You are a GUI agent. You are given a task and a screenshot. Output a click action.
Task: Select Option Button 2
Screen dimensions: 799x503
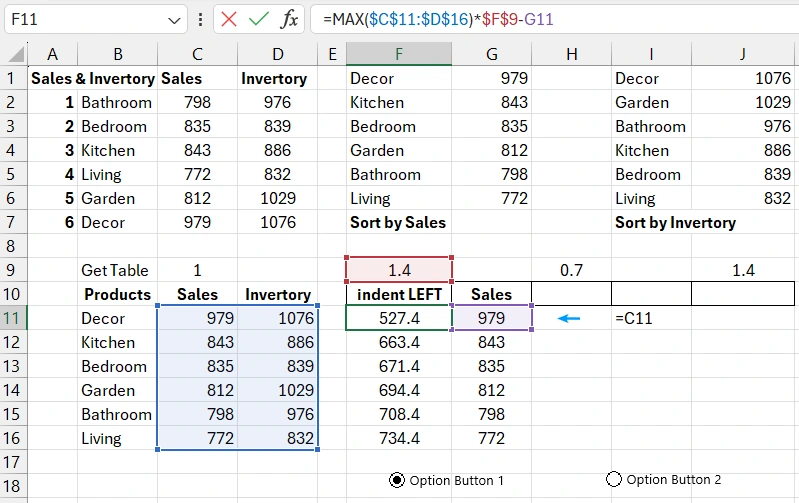tap(614, 480)
